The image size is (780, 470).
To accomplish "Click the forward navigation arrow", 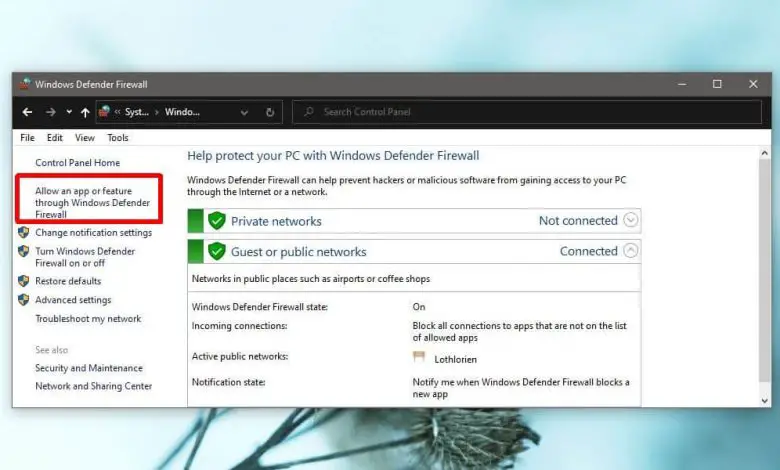I will point(51,112).
